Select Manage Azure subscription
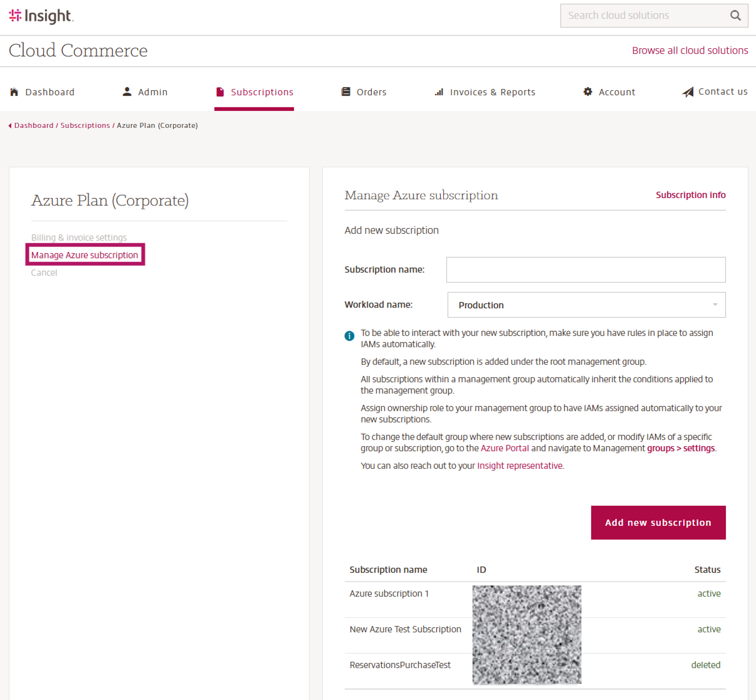This screenshot has height=700, width=756. [x=85, y=255]
